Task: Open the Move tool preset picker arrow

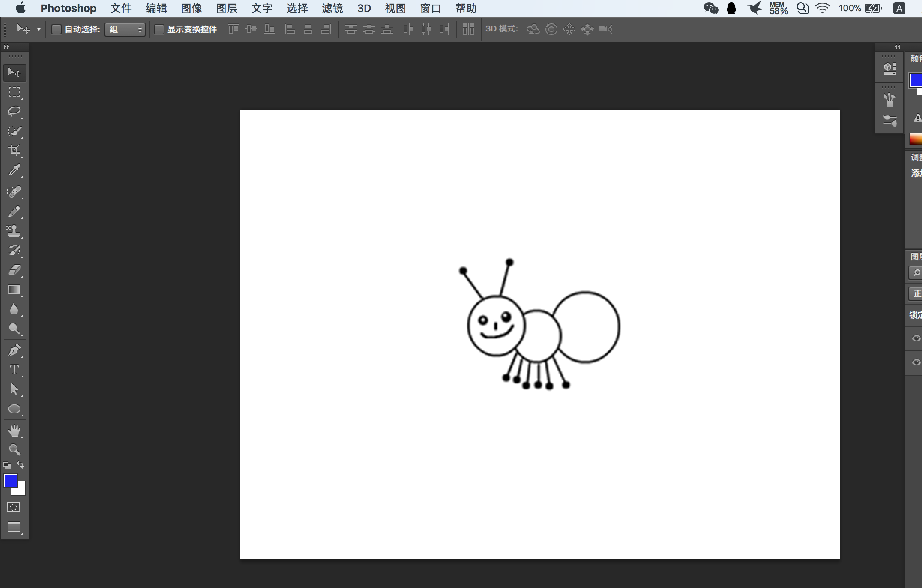Action: [x=38, y=30]
